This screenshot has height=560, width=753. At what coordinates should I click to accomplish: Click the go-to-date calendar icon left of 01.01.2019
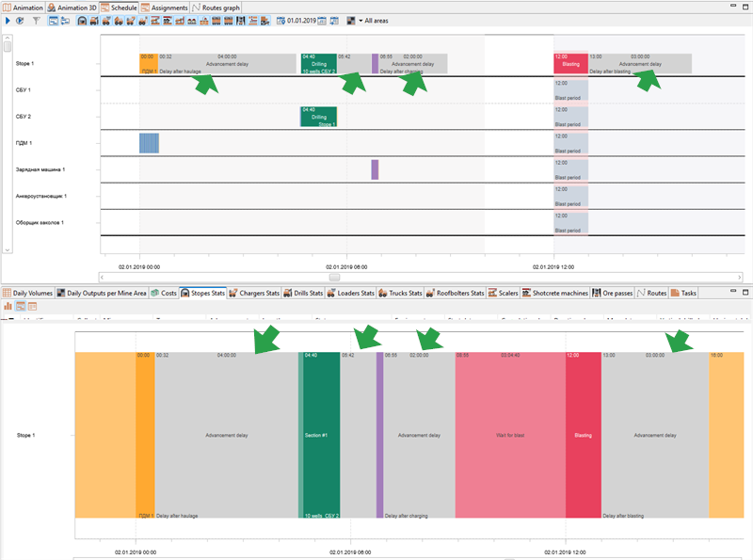pos(280,21)
